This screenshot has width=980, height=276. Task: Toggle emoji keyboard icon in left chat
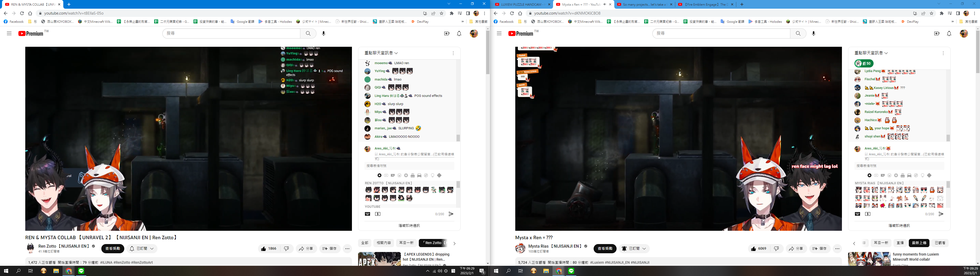pos(367,214)
